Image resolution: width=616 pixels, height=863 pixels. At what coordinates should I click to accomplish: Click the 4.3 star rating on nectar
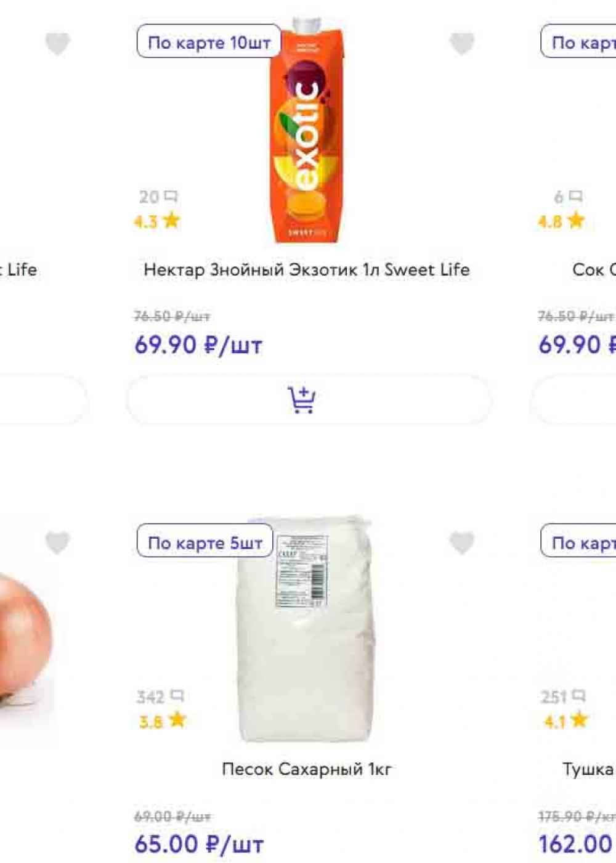pos(156,221)
